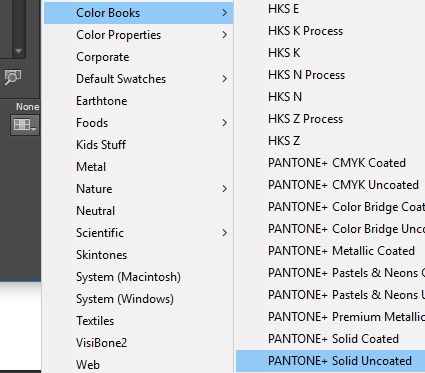Open the Foods submenu
The image size is (425, 373).
tap(138, 123)
